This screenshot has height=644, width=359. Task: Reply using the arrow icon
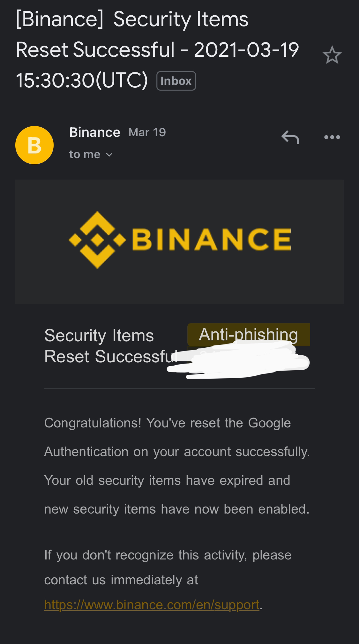pyautogui.click(x=290, y=137)
